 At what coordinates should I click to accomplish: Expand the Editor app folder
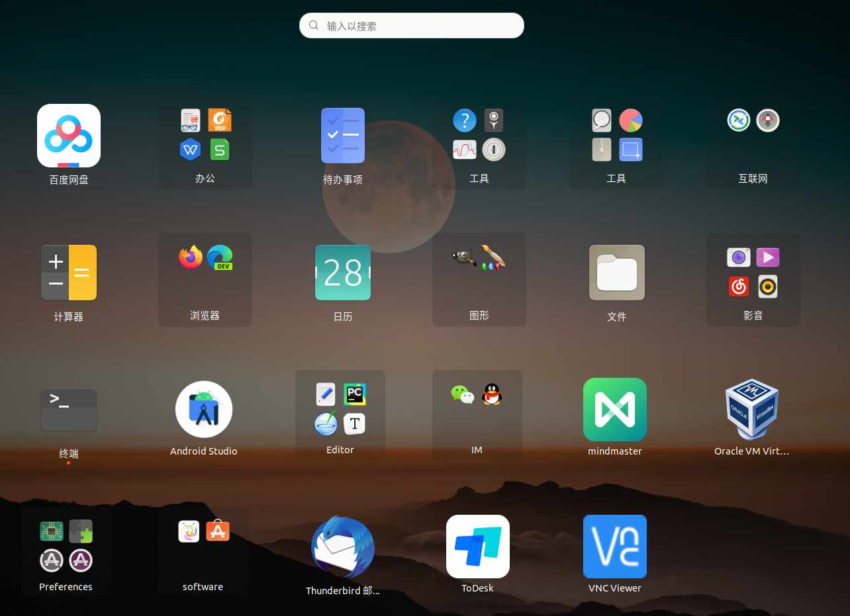(x=340, y=415)
